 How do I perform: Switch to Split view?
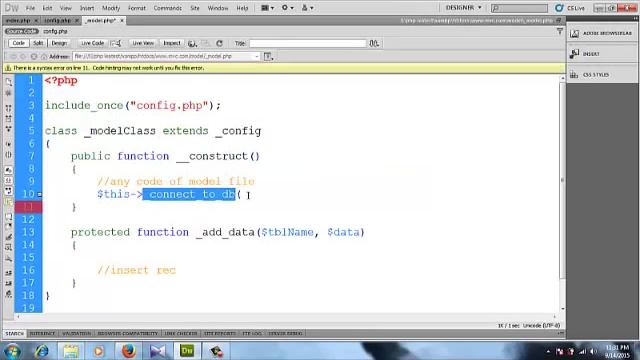38,43
